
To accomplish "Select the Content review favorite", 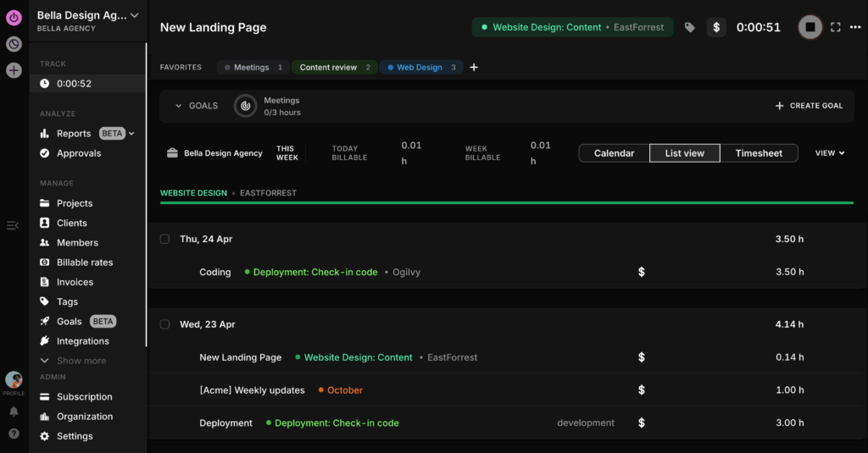I will point(334,68).
